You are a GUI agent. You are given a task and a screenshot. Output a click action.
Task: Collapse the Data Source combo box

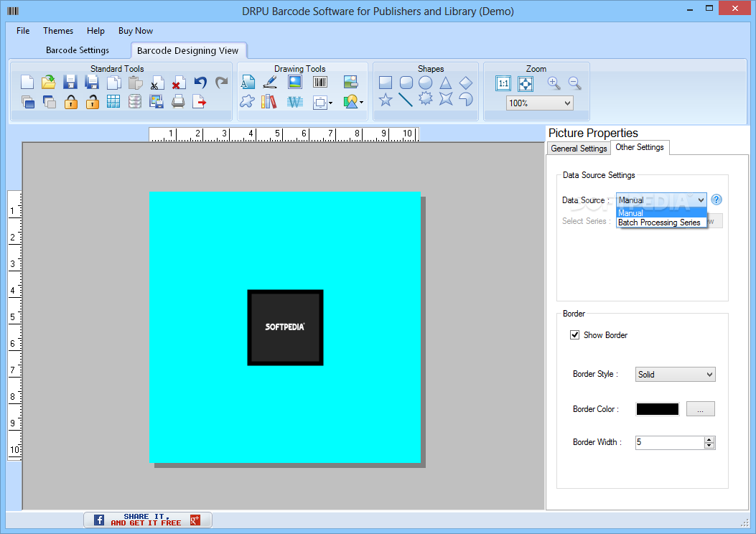click(x=701, y=200)
